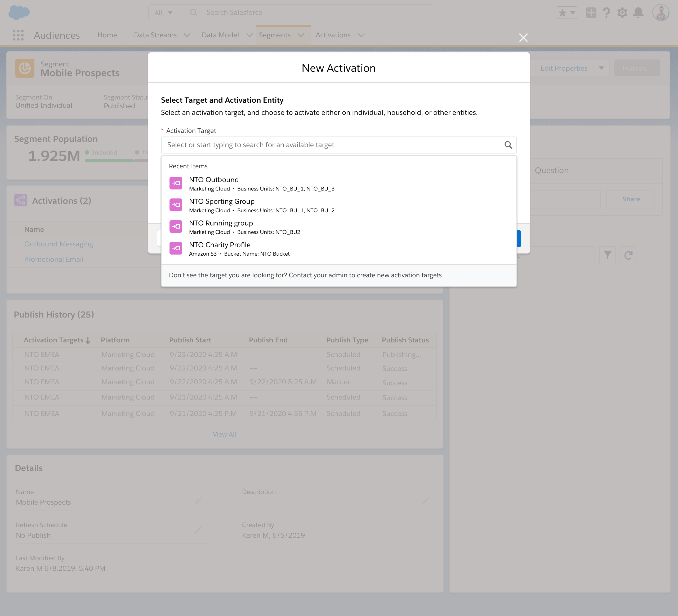Click the search magnifier in Activation Target field

click(x=508, y=145)
